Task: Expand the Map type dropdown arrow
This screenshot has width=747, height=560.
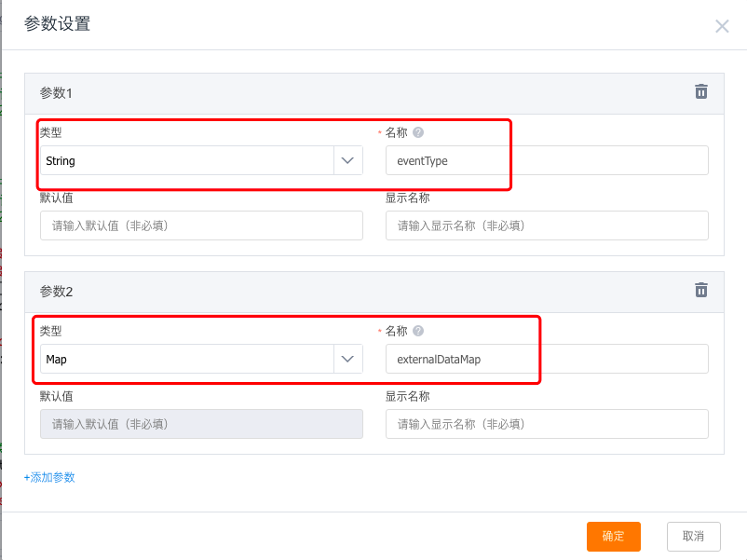Action: pos(347,359)
